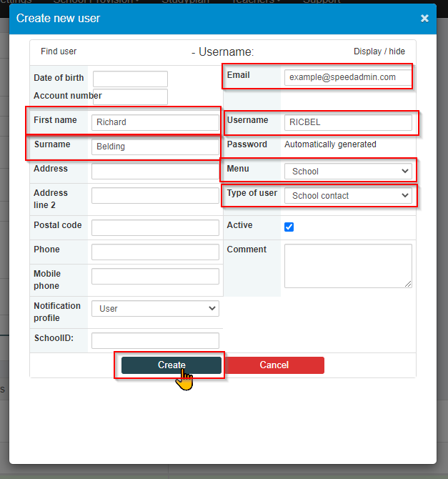Click the 'Create new user' title
Image resolution: width=448 pixels, height=479 pixels.
click(58, 19)
